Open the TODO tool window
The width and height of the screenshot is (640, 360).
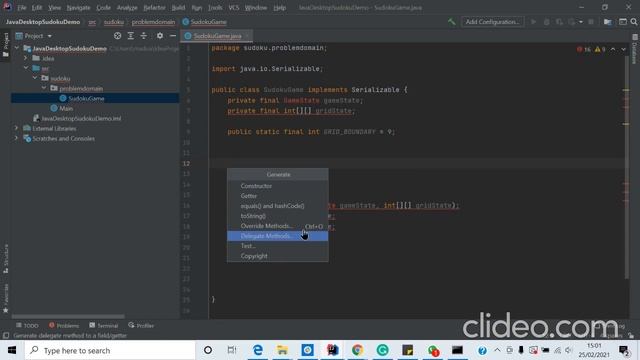(x=27, y=325)
